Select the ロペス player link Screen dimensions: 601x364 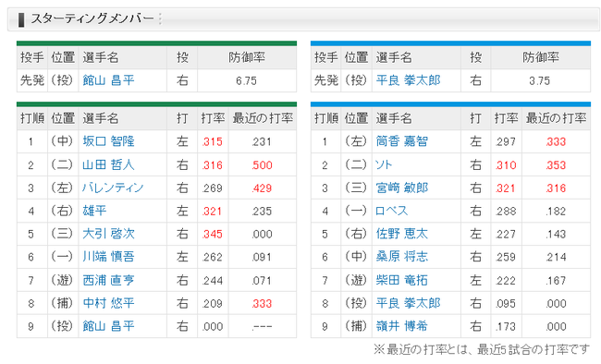coord(392,211)
